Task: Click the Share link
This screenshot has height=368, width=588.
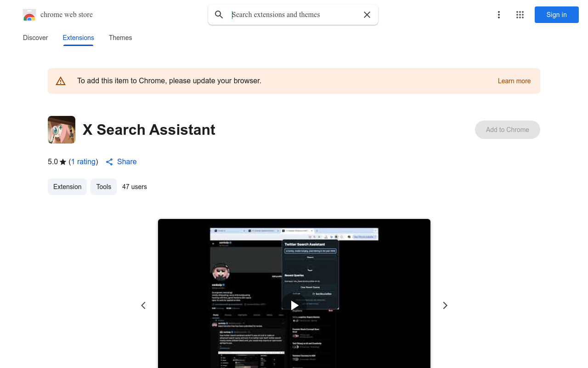Action: tap(121, 162)
